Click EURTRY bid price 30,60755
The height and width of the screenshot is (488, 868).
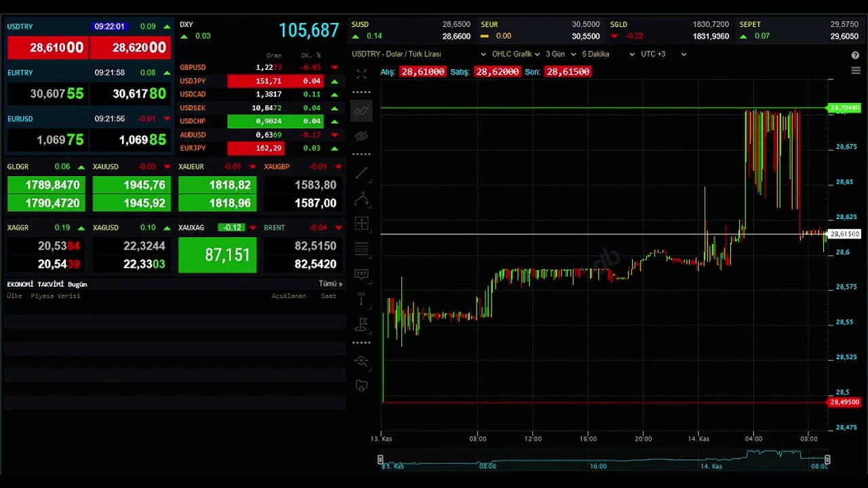point(47,94)
